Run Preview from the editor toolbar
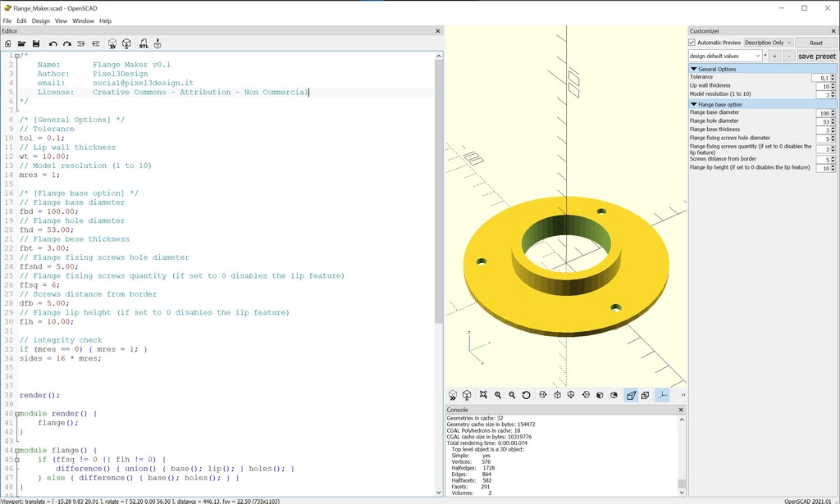The height and width of the screenshot is (504, 840). (x=112, y=44)
